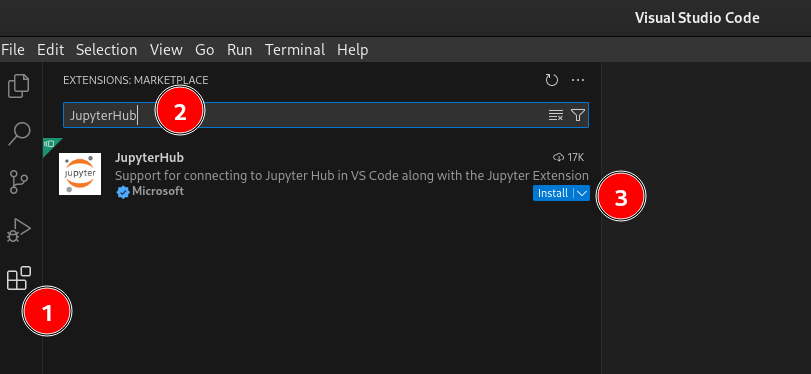This screenshot has height=374, width=811.
Task: Open the Terminal menu
Action: click(x=295, y=50)
